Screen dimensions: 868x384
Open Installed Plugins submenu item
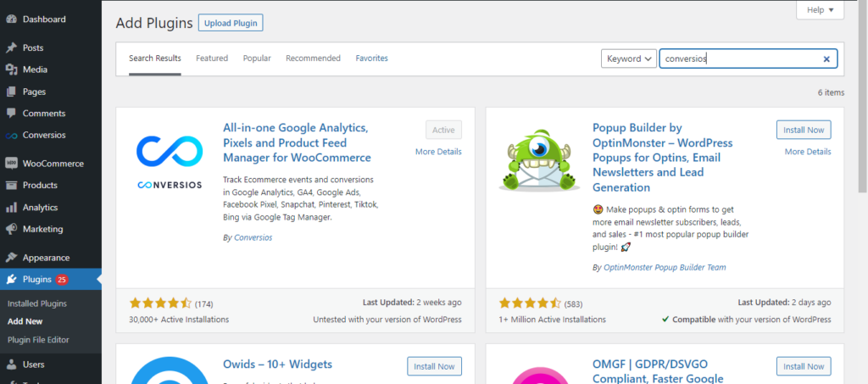coord(37,303)
